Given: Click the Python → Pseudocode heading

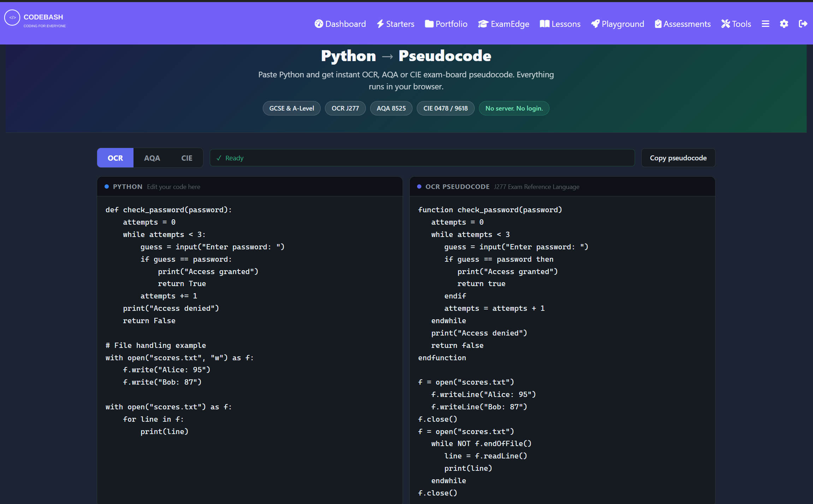Looking at the screenshot, I should coord(406,56).
